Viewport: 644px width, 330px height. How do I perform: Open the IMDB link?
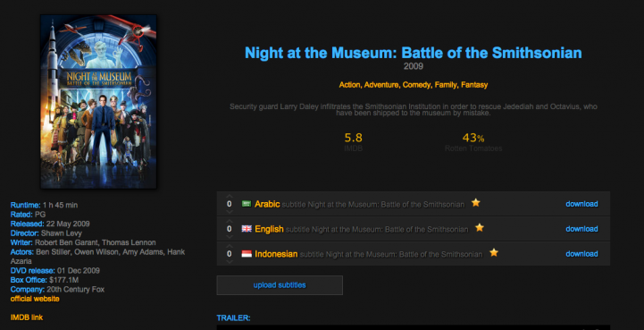[27, 317]
